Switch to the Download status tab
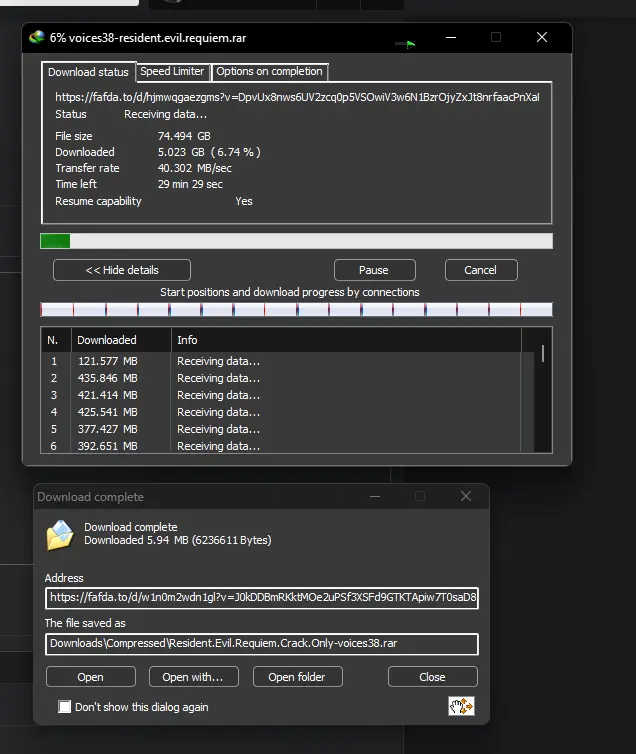This screenshot has width=636, height=754. coord(88,72)
